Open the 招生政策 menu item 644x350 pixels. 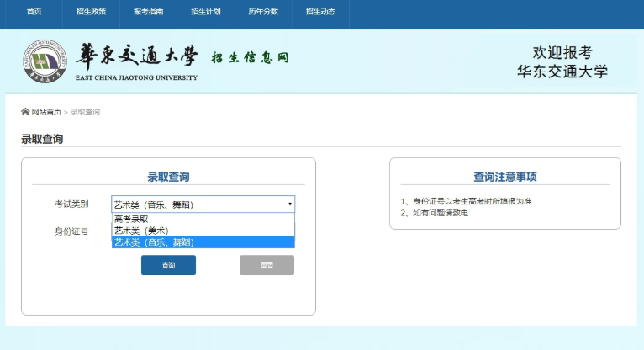pos(91,12)
